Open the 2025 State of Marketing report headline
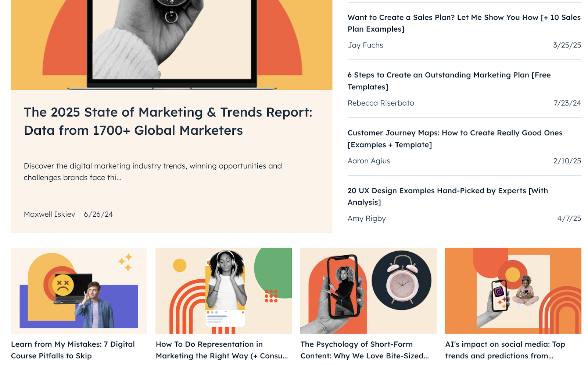This screenshot has width=588, height=365. click(168, 121)
